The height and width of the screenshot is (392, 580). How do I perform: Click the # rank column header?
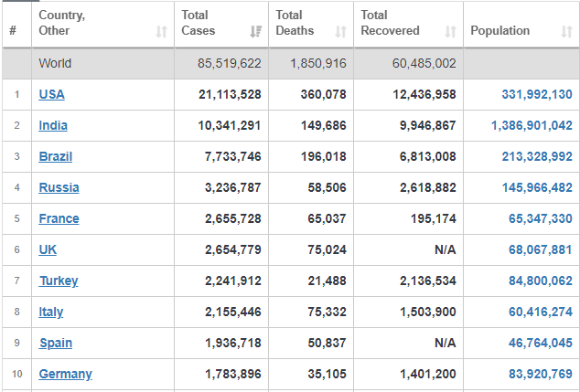(13, 30)
